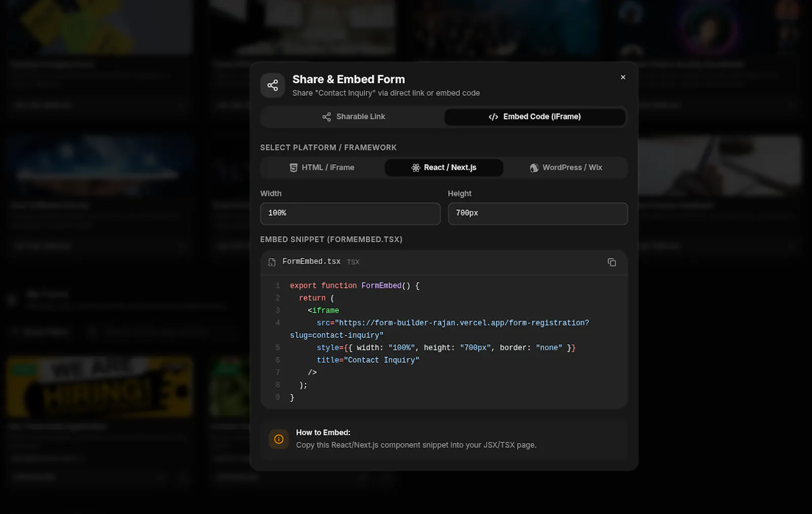Click the Width input field
812x514 pixels.
(x=350, y=213)
